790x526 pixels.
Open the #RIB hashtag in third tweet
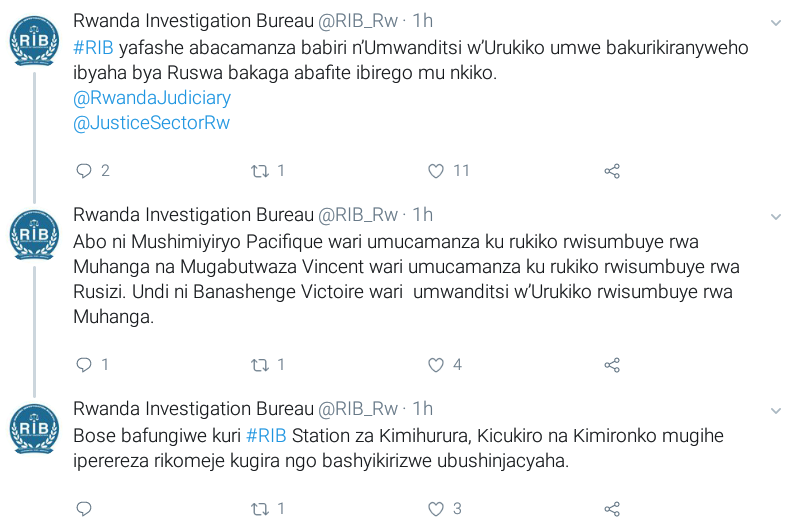[266, 436]
